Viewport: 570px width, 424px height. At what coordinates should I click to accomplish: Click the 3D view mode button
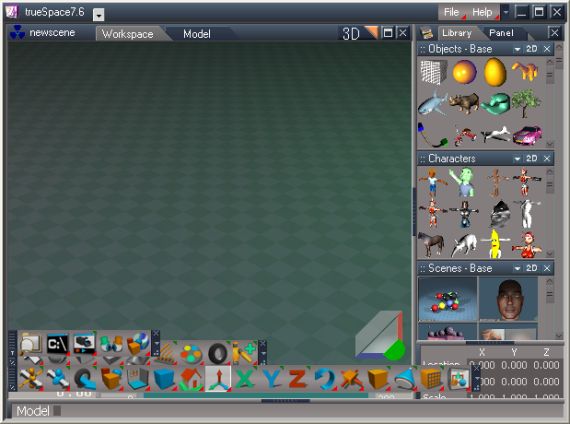(x=351, y=34)
